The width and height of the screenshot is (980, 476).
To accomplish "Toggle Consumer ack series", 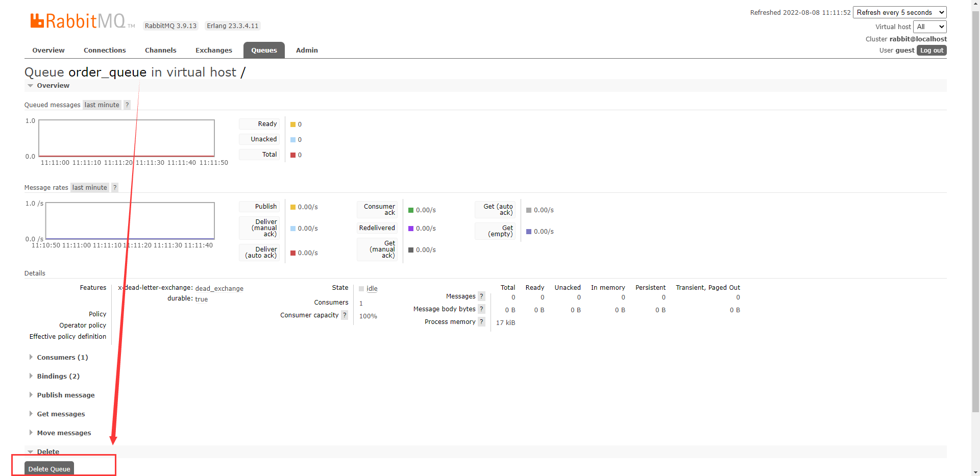I will pos(377,210).
